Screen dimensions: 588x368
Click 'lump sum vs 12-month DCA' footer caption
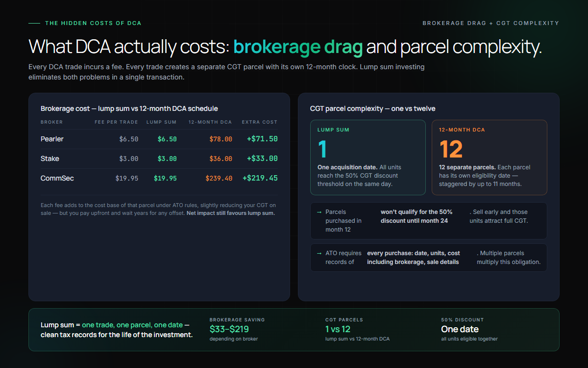click(357, 339)
